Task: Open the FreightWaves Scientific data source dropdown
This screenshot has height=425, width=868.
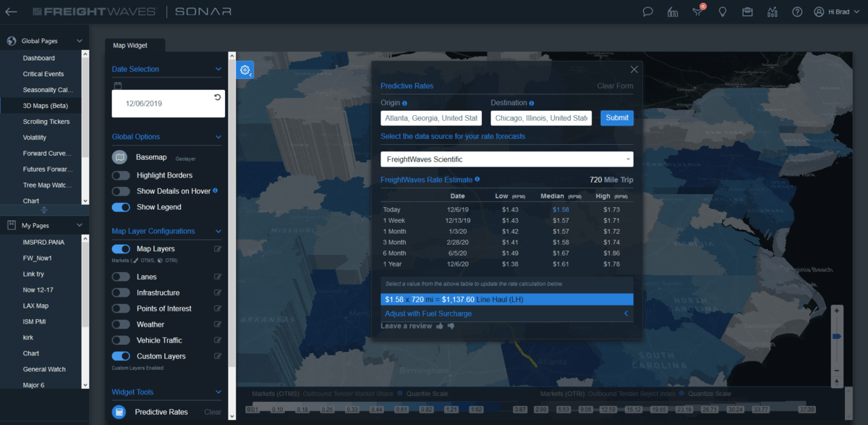Action: (507, 159)
